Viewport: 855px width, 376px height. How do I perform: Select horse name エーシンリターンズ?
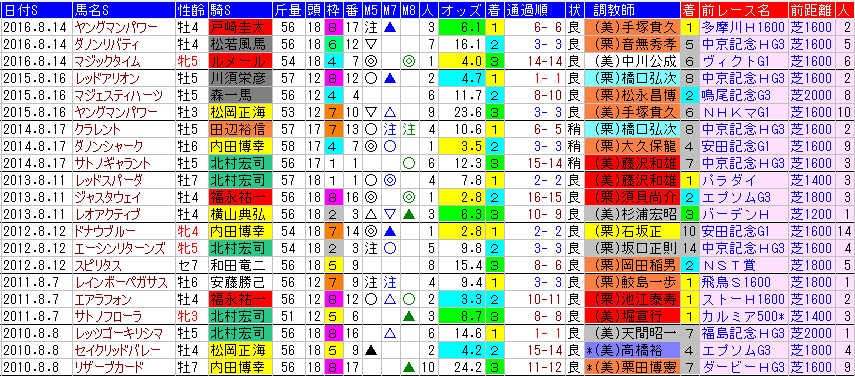tap(119, 248)
